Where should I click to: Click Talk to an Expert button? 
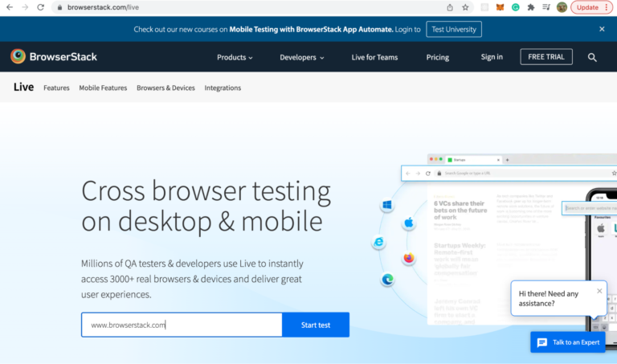point(568,342)
